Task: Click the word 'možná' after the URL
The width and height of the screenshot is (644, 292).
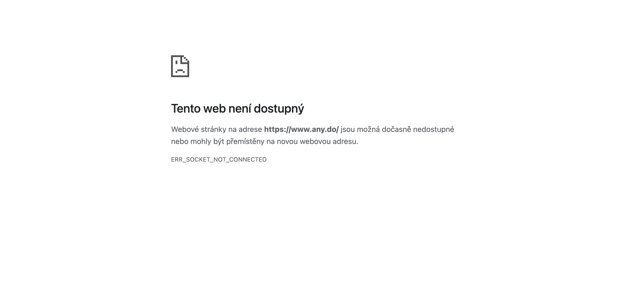Action: point(368,129)
